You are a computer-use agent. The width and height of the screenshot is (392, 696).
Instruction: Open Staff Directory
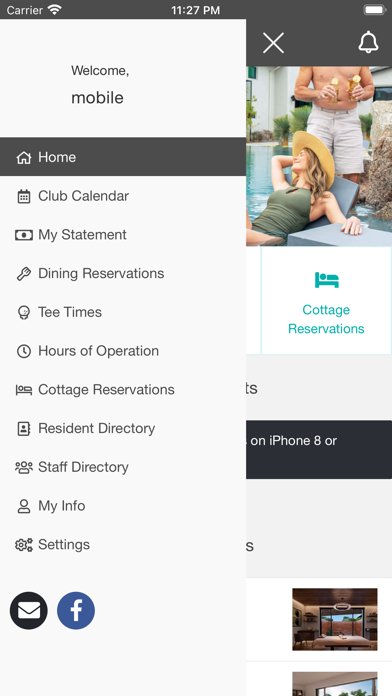click(123, 467)
